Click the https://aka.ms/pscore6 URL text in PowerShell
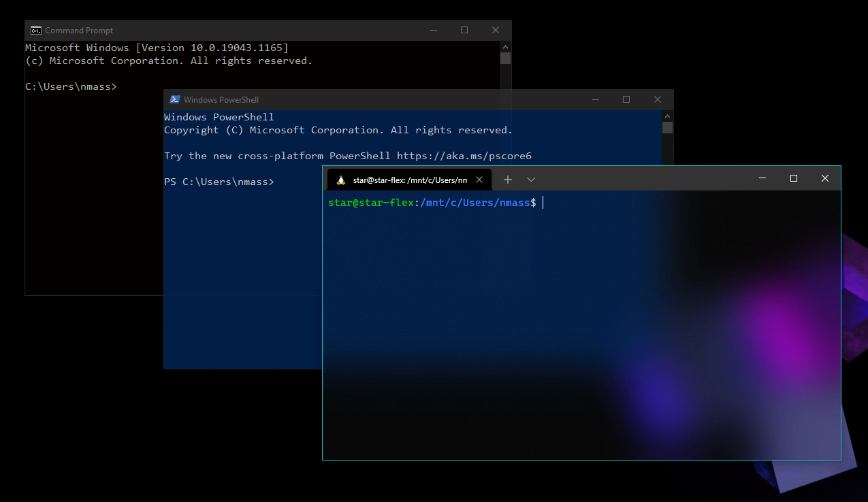Screen dimensions: 868x502 [464, 156]
